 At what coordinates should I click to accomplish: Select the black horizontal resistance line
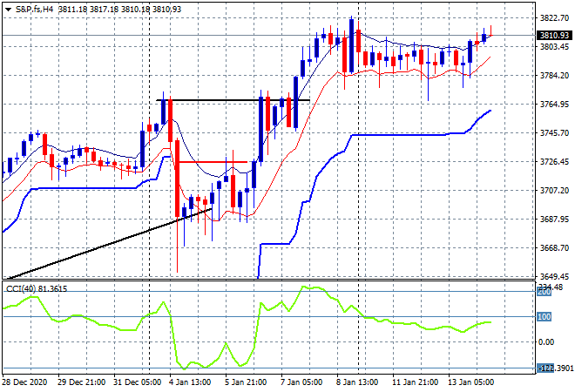[233, 100]
